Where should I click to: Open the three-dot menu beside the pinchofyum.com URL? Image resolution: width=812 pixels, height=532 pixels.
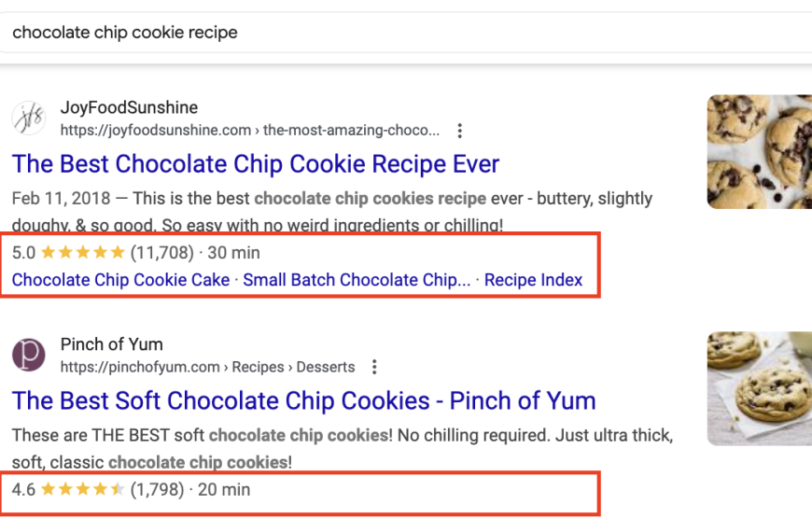[374, 368]
